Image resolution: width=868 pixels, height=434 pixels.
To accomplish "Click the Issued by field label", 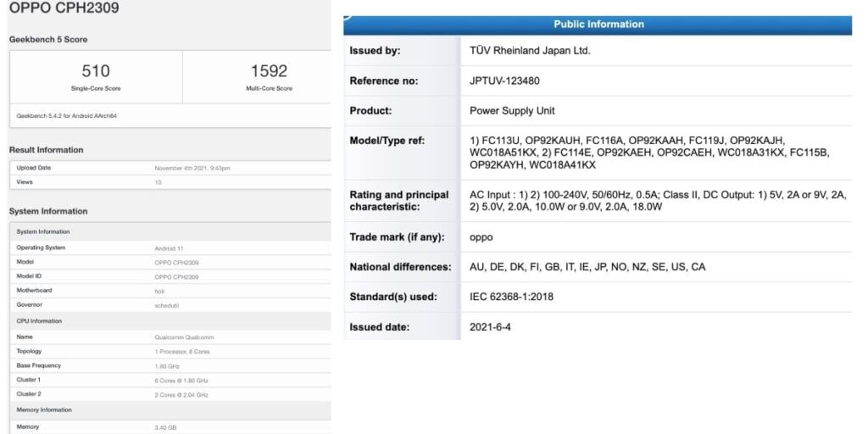I will 375,51.
